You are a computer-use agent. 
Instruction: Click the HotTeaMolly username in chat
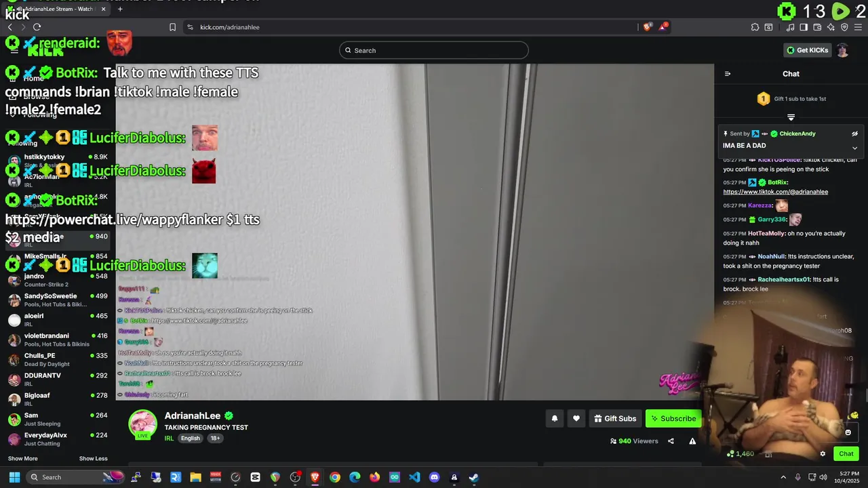coord(766,233)
